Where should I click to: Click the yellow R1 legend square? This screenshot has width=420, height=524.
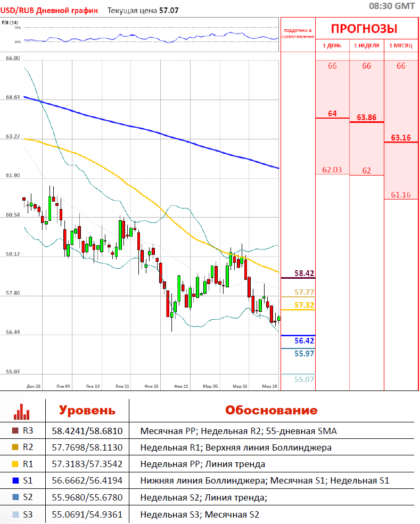14,464
